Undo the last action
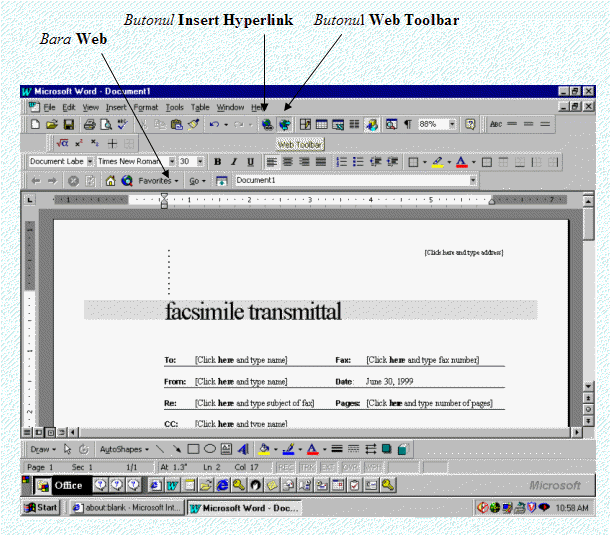 (214, 125)
